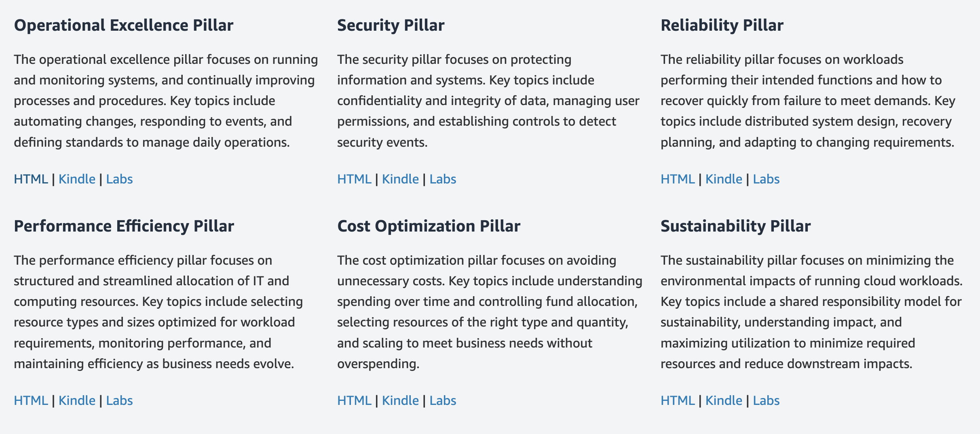This screenshot has height=434, width=980.
Task: Open Performance Efficiency Pillar Kindle link
Action: coord(77,400)
